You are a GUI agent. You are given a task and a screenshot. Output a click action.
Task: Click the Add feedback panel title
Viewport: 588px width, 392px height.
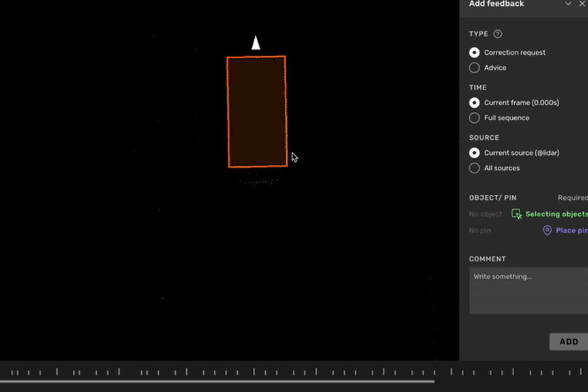coord(496,4)
